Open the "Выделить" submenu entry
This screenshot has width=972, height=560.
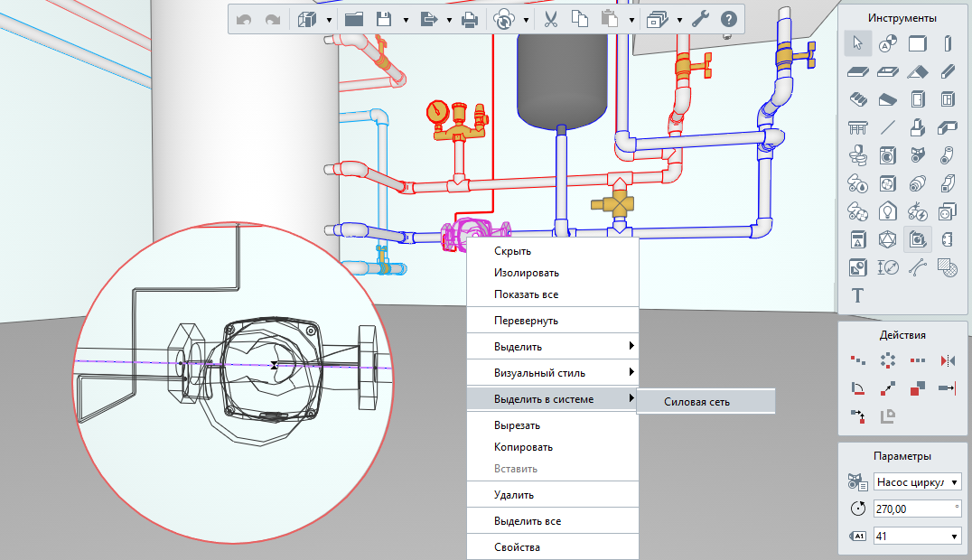tap(552, 347)
